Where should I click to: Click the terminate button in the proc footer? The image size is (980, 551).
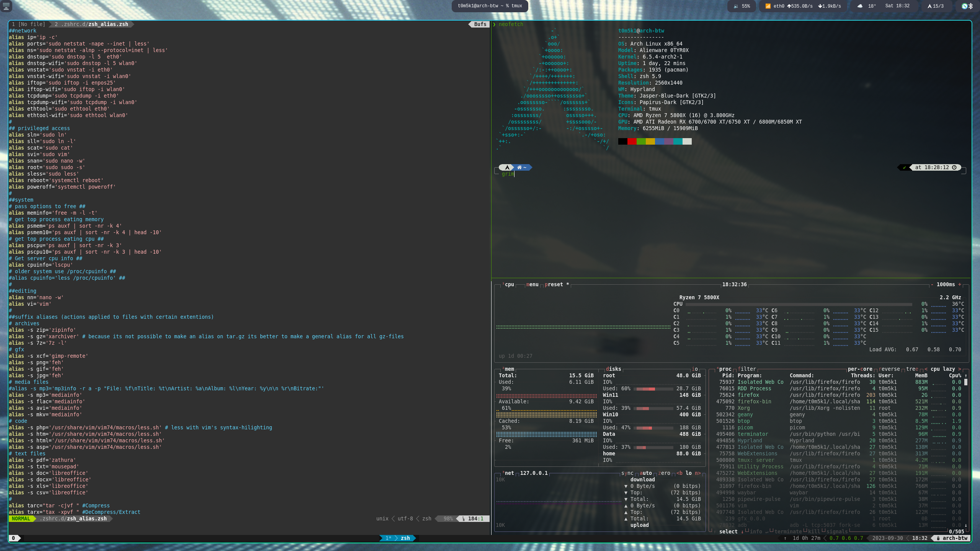(x=788, y=531)
